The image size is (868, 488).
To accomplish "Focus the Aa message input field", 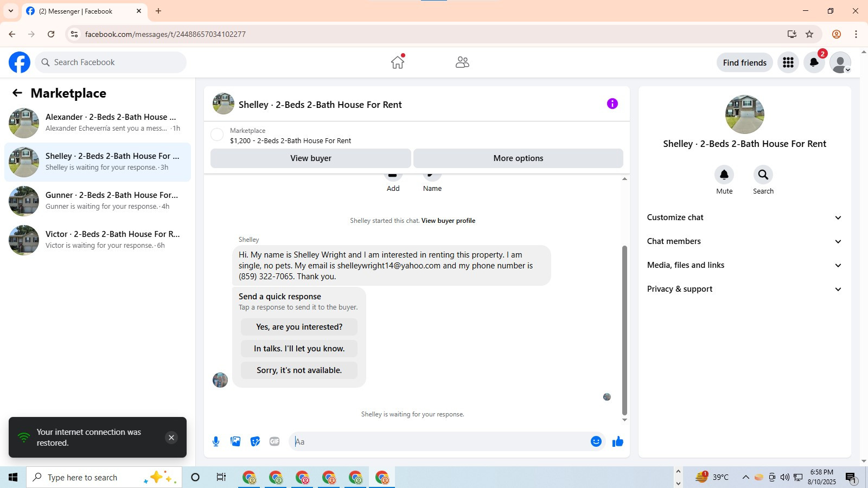I will click(x=439, y=441).
